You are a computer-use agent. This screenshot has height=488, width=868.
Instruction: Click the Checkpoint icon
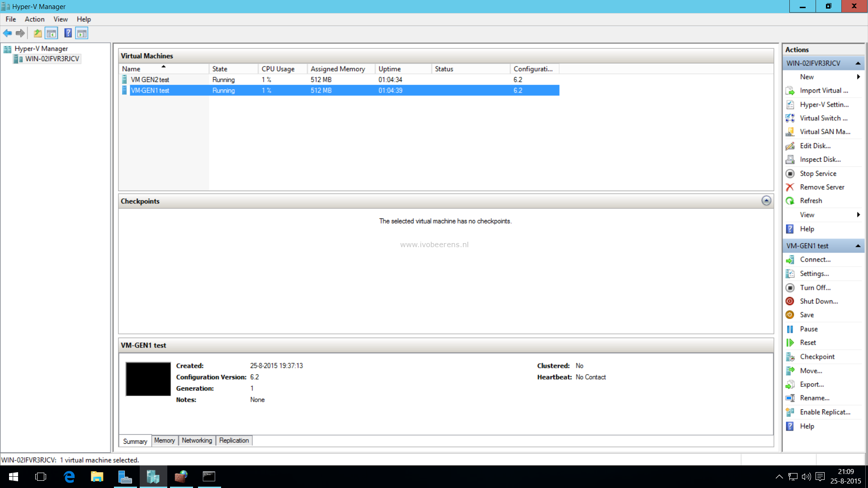(x=790, y=357)
